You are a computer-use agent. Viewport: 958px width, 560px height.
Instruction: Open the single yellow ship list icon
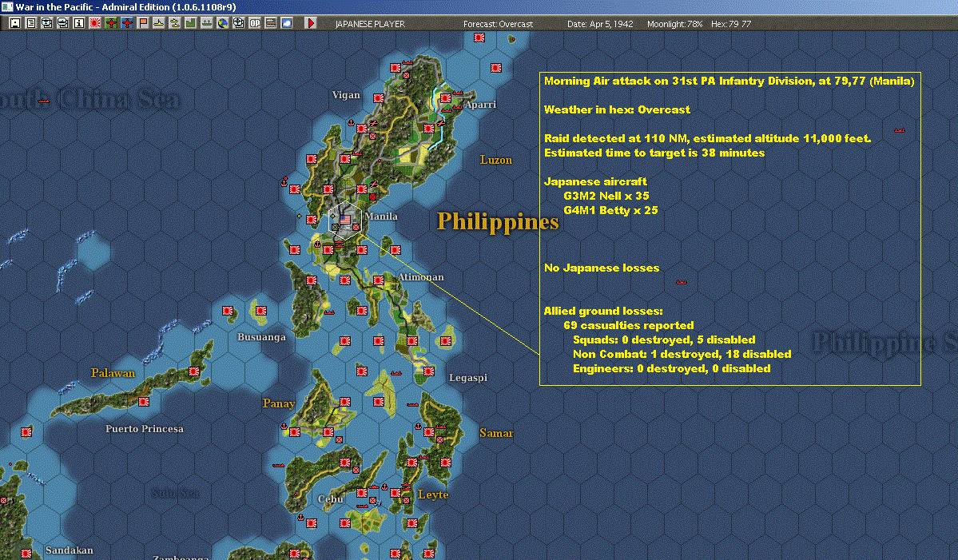158,23
